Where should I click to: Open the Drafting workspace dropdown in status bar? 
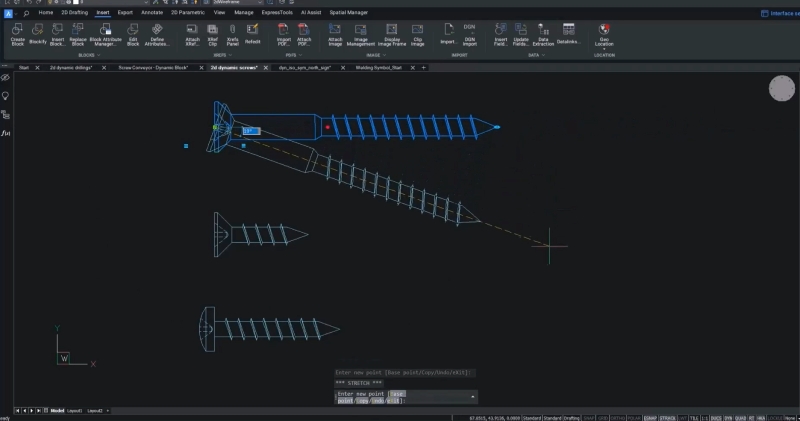571,418
